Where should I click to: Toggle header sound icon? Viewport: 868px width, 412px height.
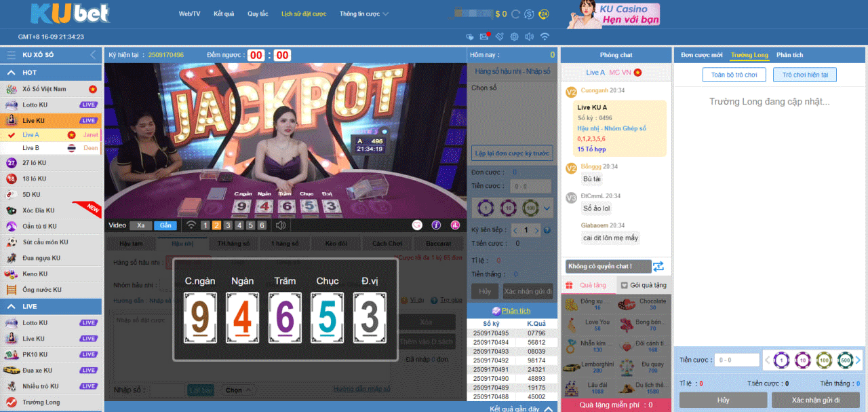click(529, 37)
